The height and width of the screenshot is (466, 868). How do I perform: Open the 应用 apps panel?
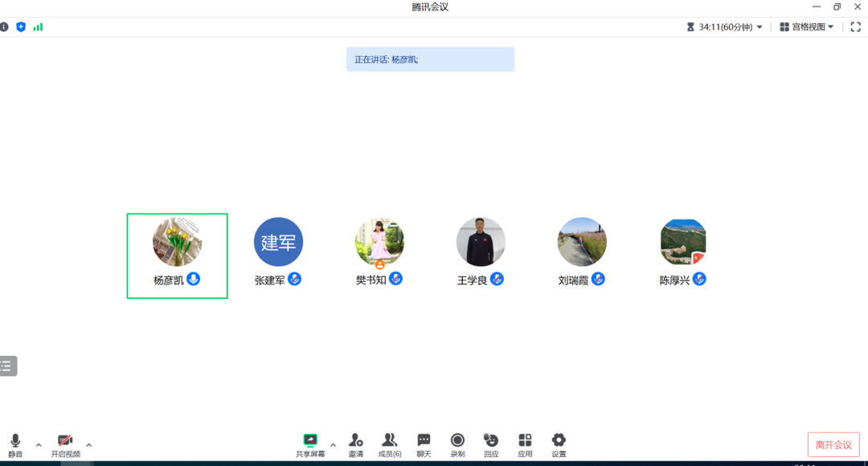pyautogui.click(x=525, y=443)
